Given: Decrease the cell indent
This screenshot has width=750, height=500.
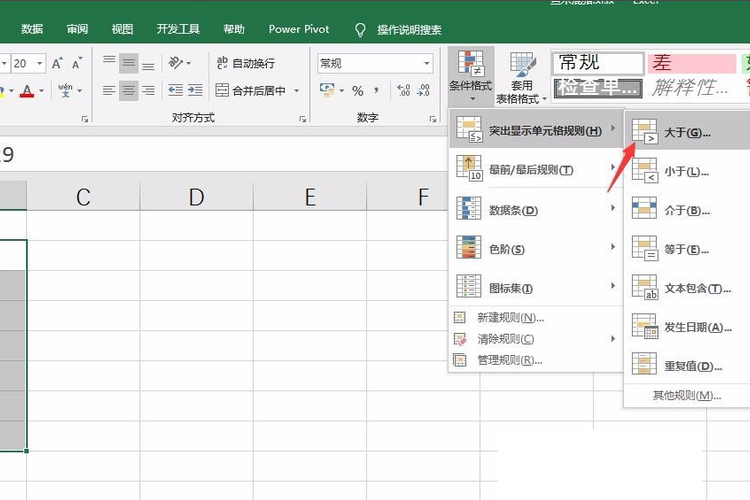Looking at the screenshot, I should pyautogui.click(x=176, y=90).
